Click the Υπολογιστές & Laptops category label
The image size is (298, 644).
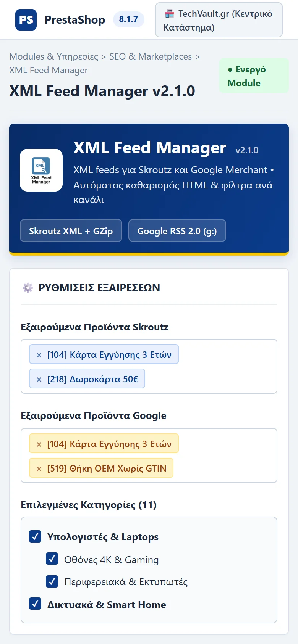click(x=103, y=537)
